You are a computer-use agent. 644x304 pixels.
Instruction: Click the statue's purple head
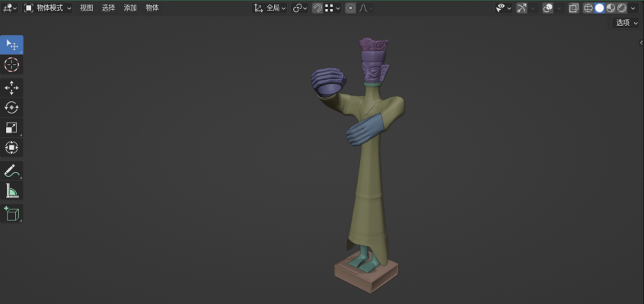click(375, 68)
